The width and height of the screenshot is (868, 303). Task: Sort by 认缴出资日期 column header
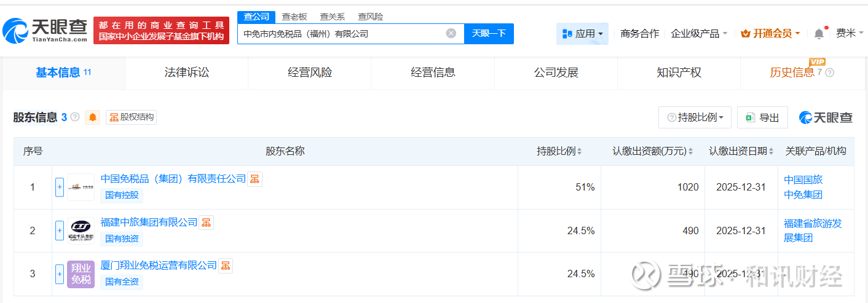pos(741,151)
